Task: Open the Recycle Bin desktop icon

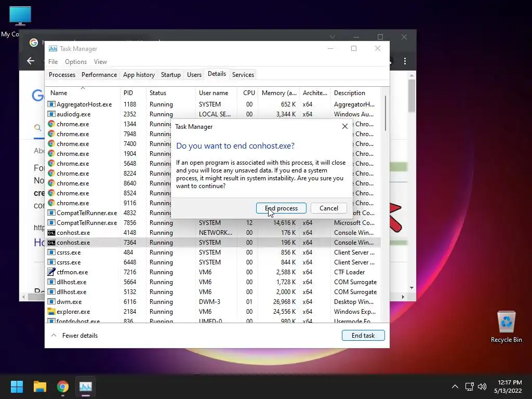Action: point(506,327)
